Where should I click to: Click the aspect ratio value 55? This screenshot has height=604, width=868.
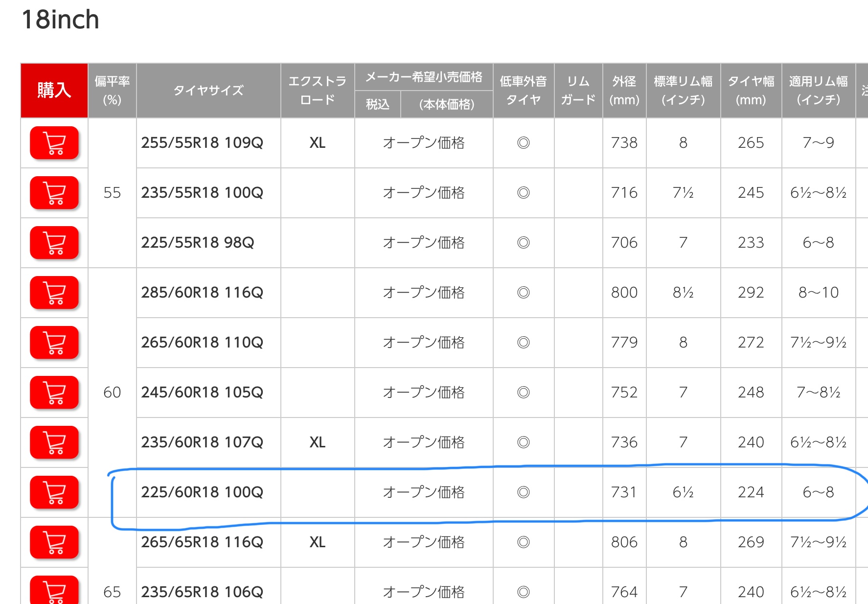coord(112,193)
